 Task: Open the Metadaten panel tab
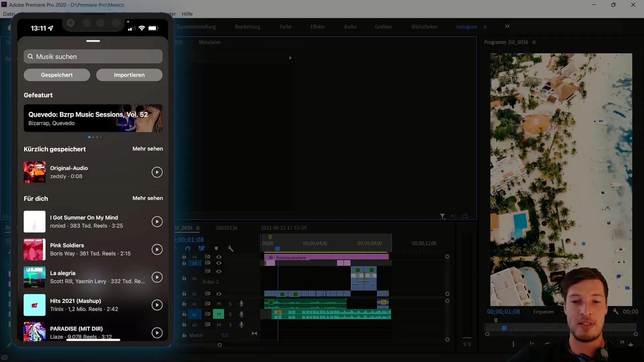[210, 42]
